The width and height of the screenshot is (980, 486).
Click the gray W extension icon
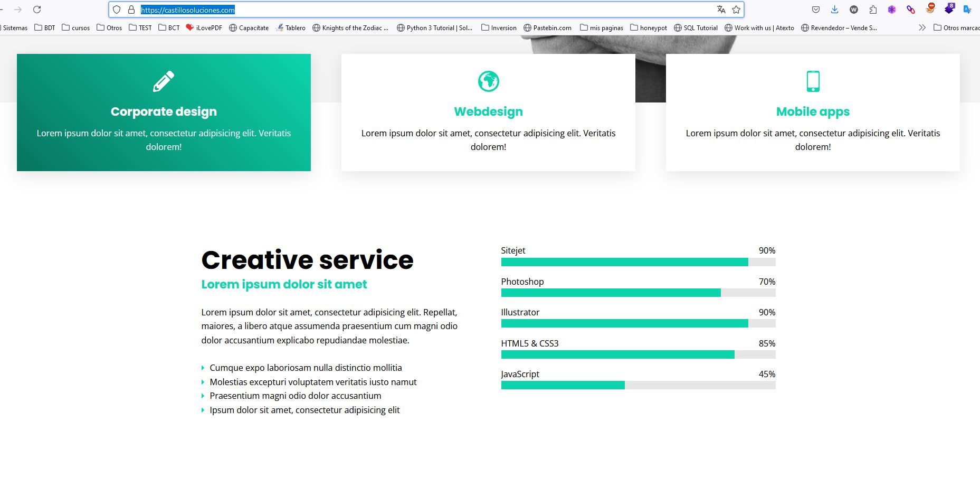(x=854, y=10)
